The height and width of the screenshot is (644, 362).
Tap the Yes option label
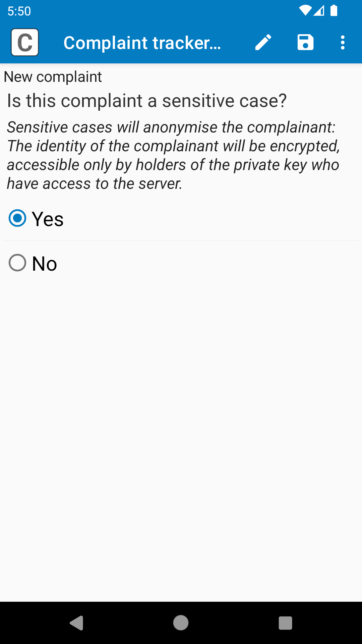pyautogui.click(x=48, y=219)
